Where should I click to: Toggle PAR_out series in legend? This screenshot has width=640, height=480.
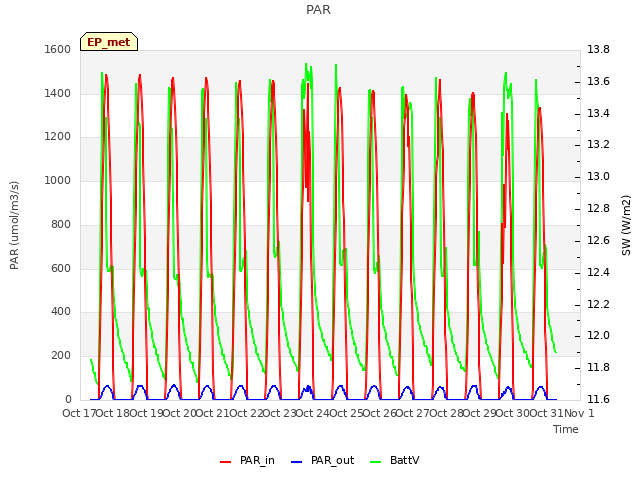(322, 460)
